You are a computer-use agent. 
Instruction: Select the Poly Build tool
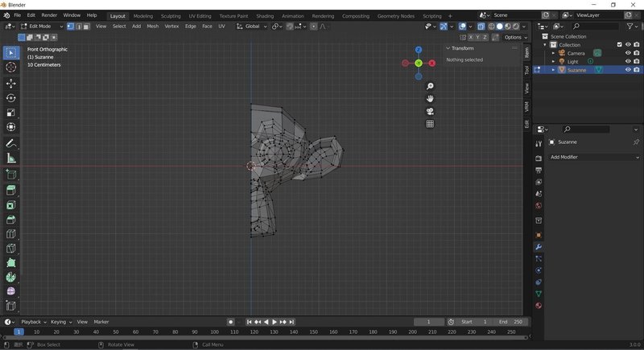[x=11, y=262]
